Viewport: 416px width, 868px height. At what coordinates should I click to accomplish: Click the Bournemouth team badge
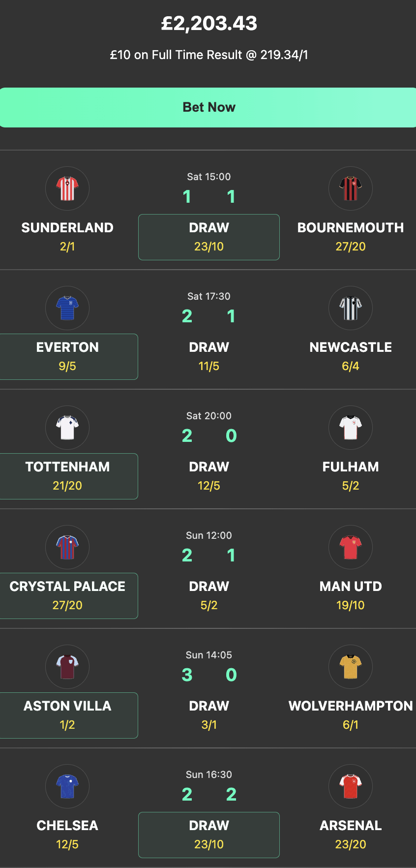[x=351, y=188]
